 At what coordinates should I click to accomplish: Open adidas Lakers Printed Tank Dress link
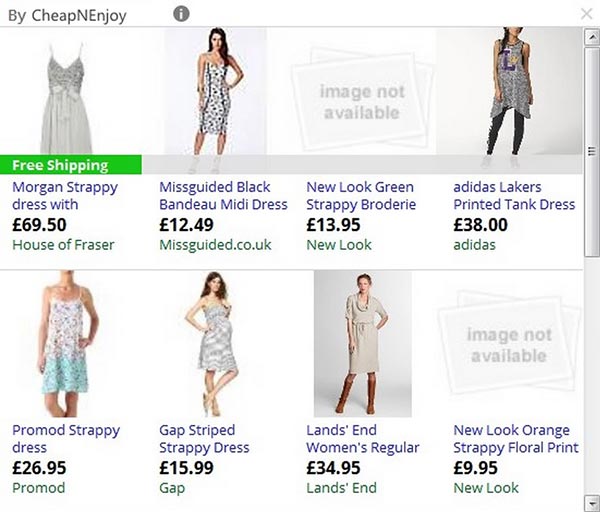pos(514,196)
